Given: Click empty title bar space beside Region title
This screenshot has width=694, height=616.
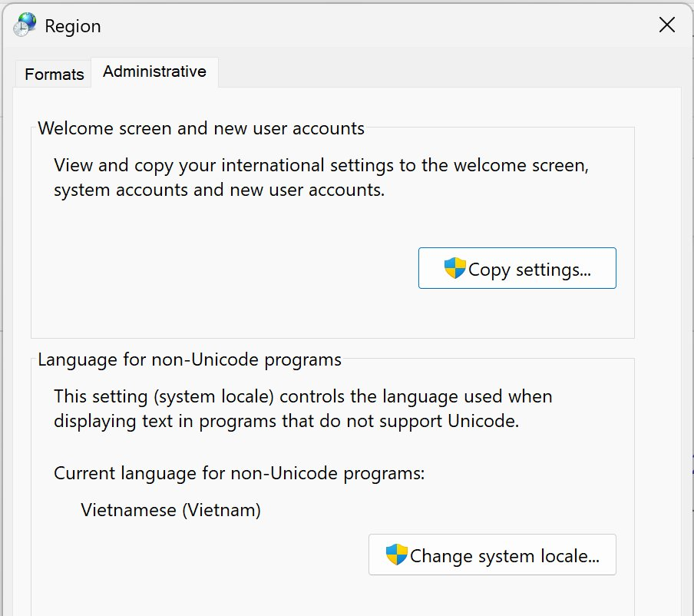Looking at the screenshot, I should pyautogui.click(x=376, y=25).
